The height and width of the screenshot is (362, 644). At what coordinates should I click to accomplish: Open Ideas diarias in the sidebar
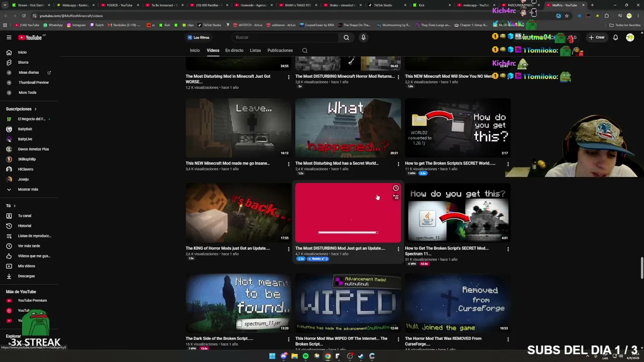(28, 72)
